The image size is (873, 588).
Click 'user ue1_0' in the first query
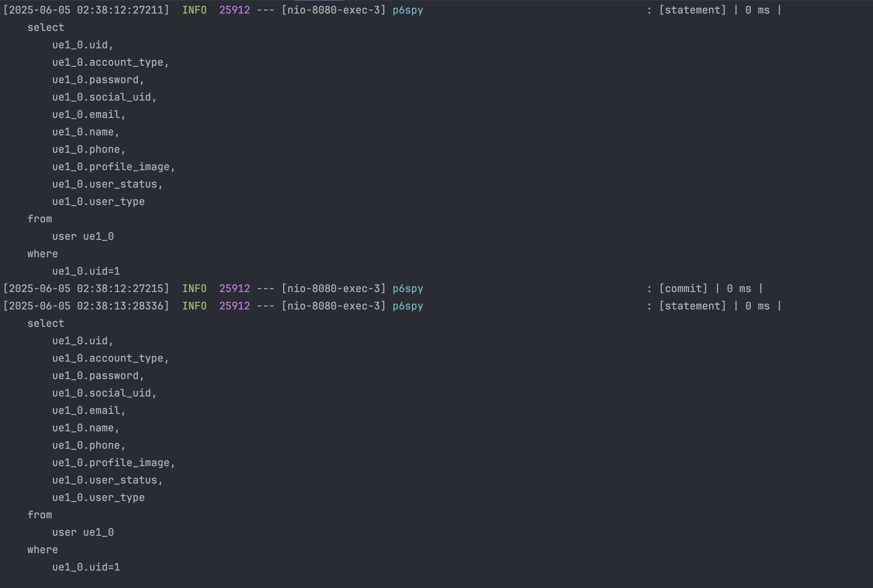coord(83,237)
